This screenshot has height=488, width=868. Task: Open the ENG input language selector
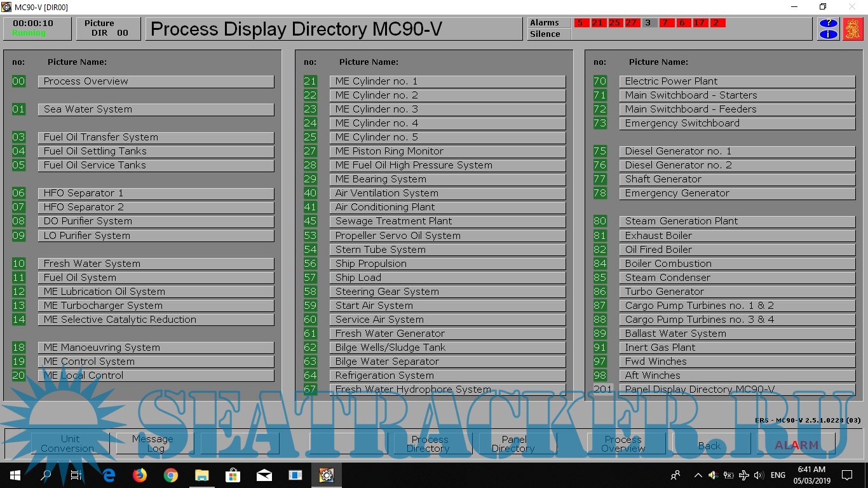pyautogui.click(x=778, y=475)
